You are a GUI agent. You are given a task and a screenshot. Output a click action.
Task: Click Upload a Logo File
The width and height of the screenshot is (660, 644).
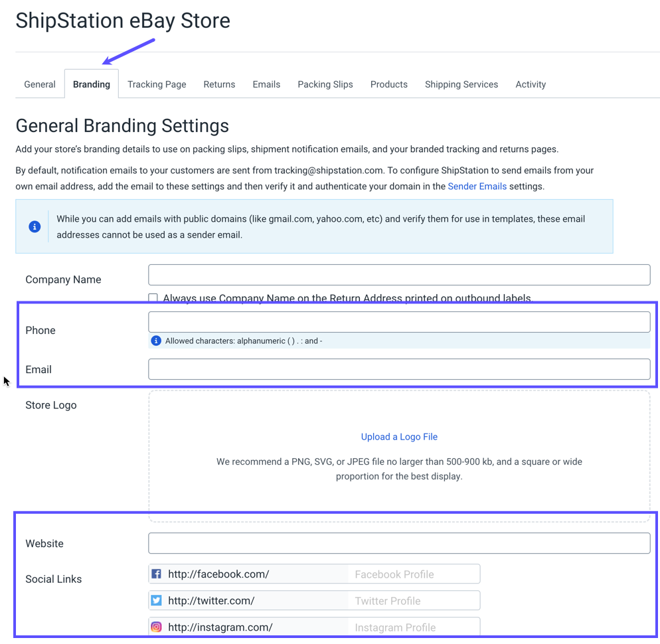tap(399, 436)
